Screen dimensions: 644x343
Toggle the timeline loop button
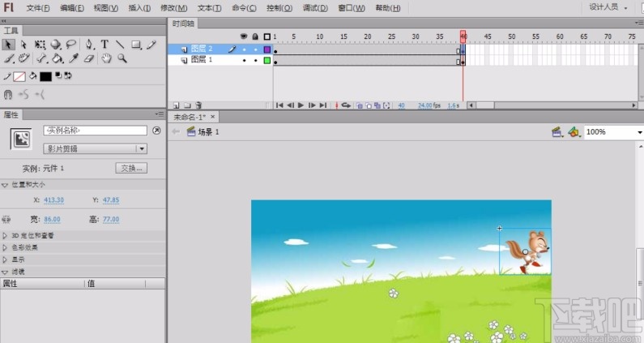pos(346,105)
